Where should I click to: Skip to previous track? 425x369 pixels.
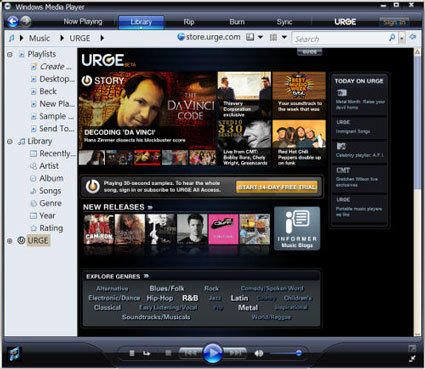pyautogui.click(x=190, y=353)
